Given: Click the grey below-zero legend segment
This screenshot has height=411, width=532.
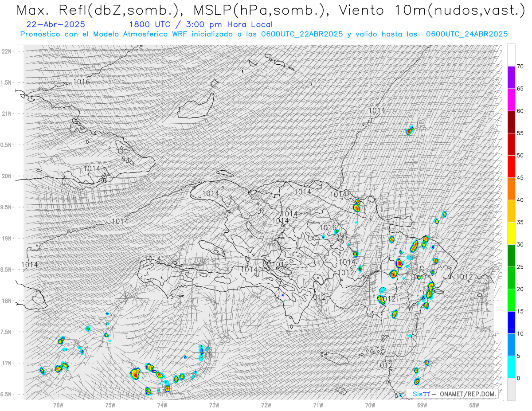Looking at the screenshot, I should (511, 389).
